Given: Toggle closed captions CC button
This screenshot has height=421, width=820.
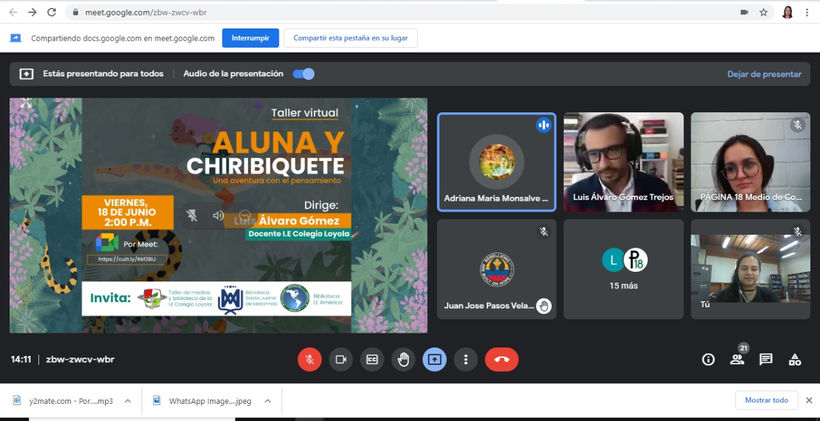Looking at the screenshot, I should (x=372, y=359).
